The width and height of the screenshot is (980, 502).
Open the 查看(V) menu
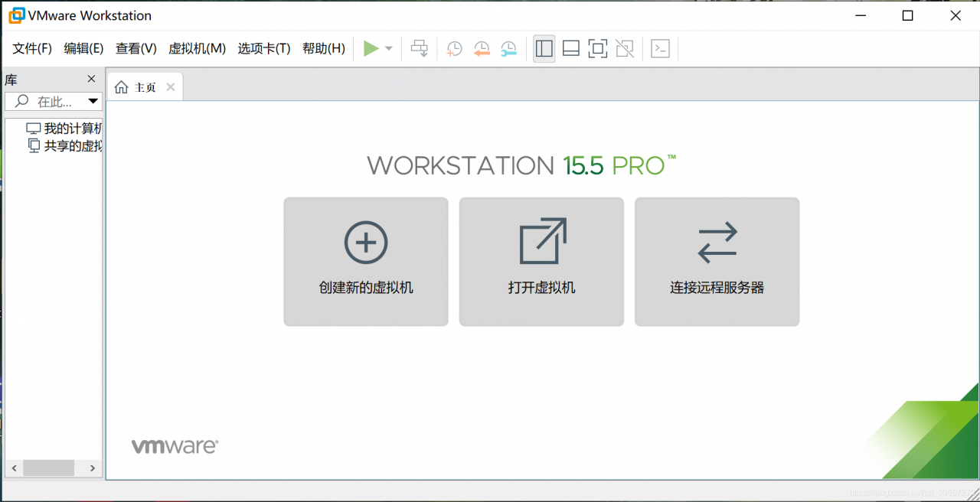pos(136,49)
